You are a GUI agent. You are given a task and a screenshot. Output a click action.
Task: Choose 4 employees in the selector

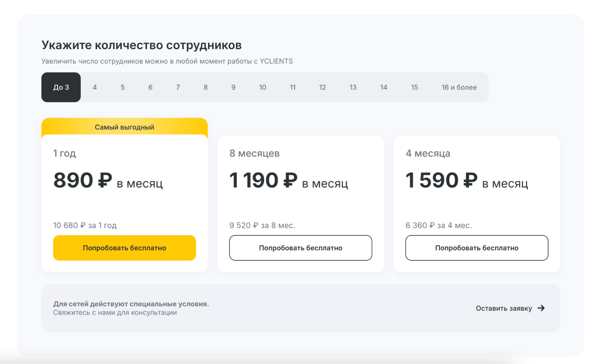(95, 87)
